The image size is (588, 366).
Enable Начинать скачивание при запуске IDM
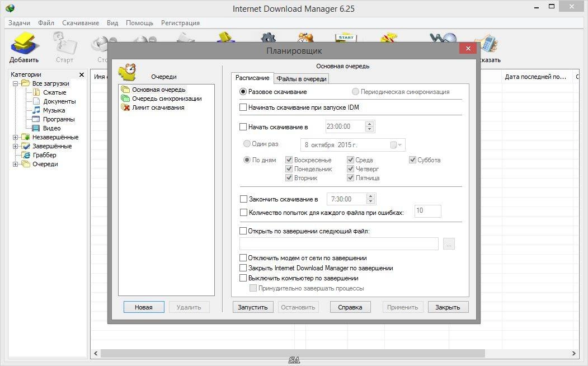[x=243, y=107]
